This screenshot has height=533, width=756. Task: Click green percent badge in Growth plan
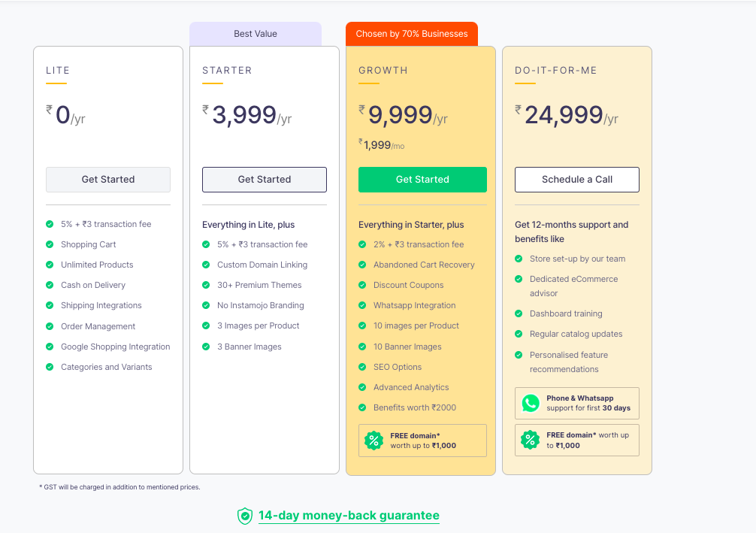[x=373, y=441]
